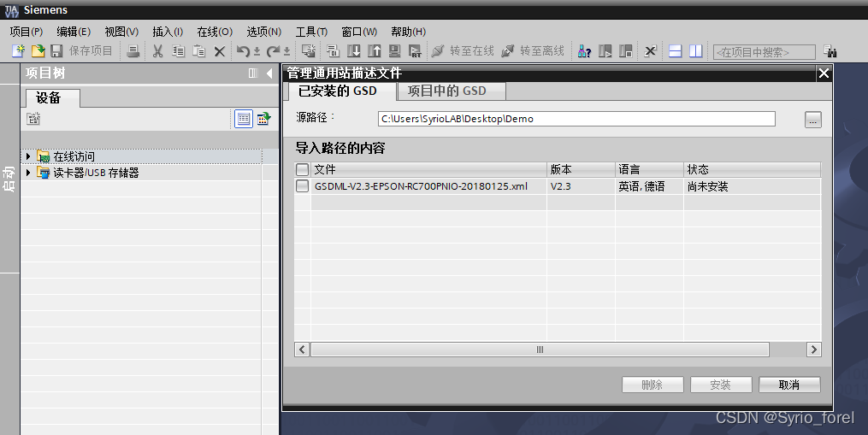Select the 已安装的 GSD tab
This screenshot has height=435, width=868.
(x=341, y=91)
